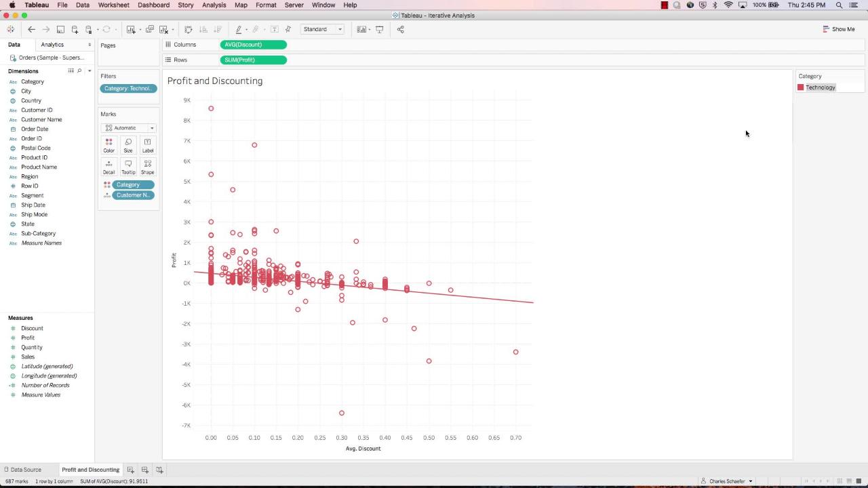The width and height of the screenshot is (868, 488).
Task: Open the Format menu
Action: 266,5
